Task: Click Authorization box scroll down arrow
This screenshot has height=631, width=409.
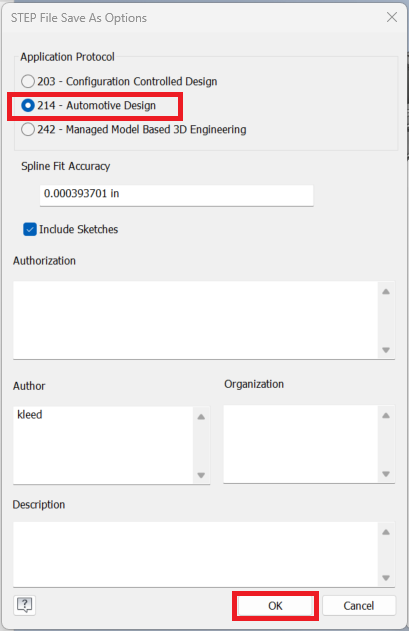Action: (x=386, y=350)
